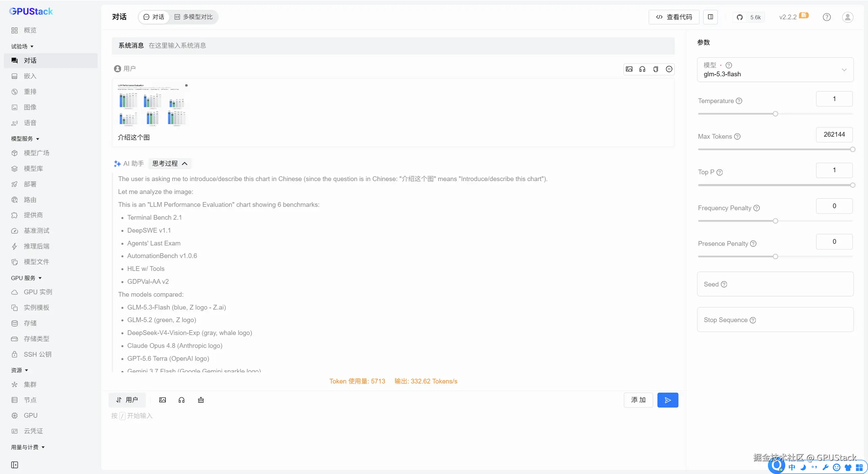868x474 pixels.
Task: Click the 系统消息 system message field
Action: 393,46
